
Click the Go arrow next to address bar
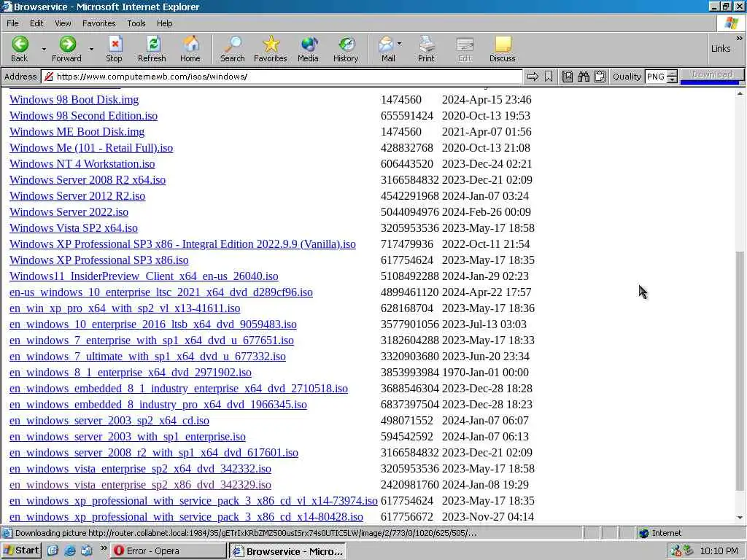[533, 76]
